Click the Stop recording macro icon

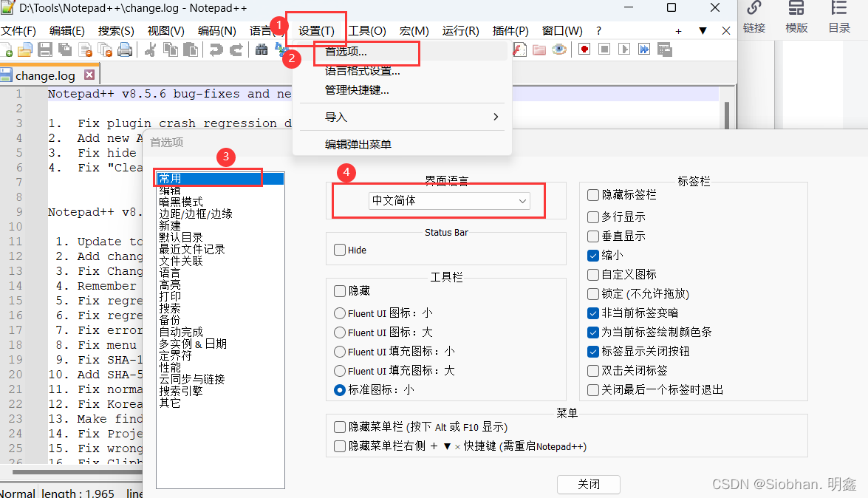604,50
